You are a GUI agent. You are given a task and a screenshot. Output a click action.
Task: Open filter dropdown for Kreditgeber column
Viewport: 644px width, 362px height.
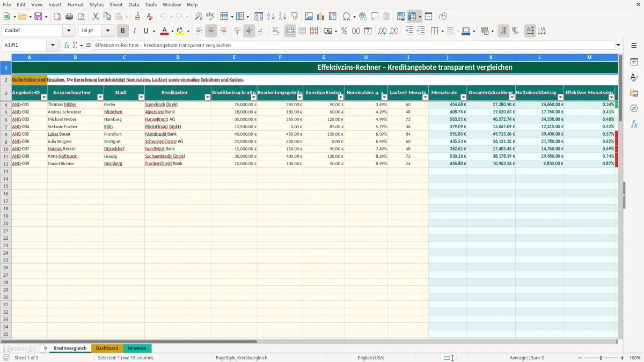click(x=208, y=98)
